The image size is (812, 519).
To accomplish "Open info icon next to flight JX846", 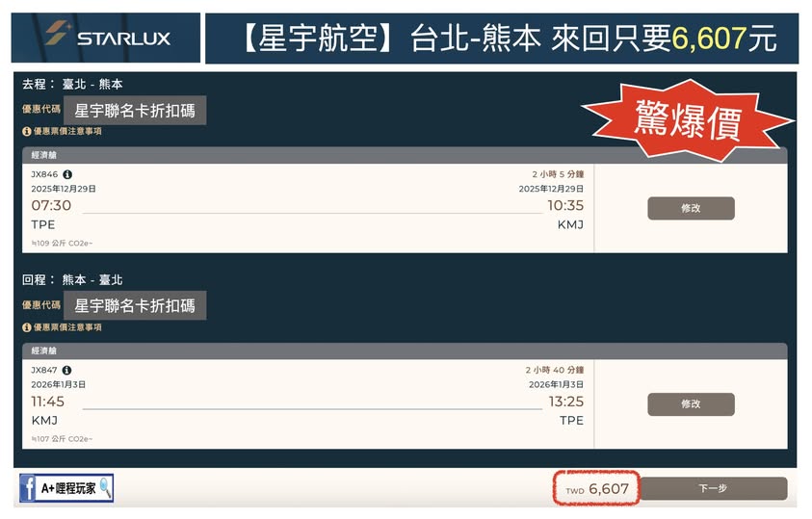I will click(x=67, y=174).
